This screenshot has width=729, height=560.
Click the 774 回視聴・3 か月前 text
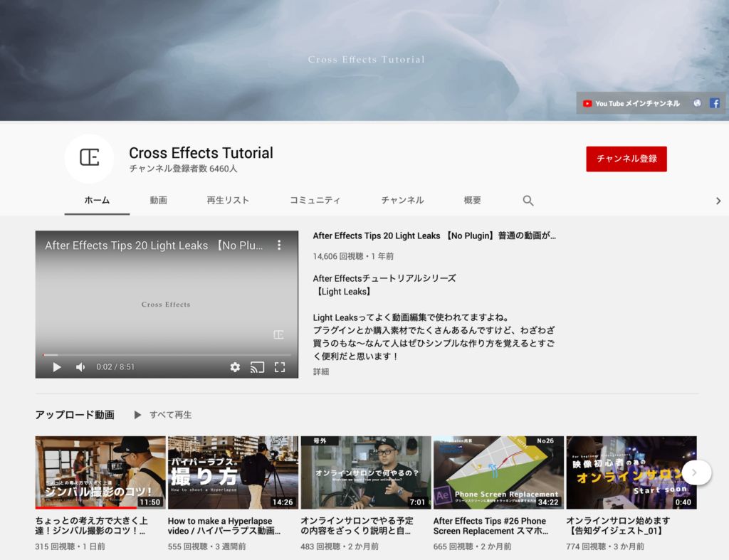tap(605, 546)
